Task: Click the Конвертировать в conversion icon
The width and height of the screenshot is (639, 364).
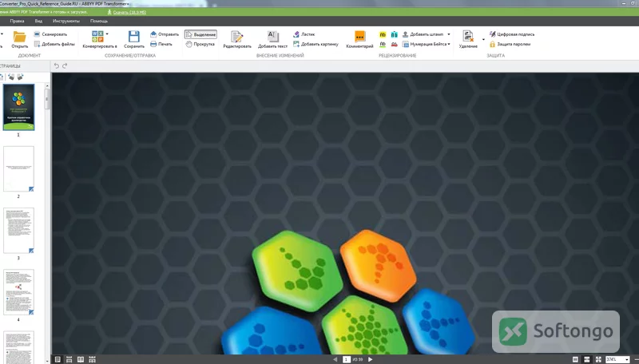Action: pyautogui.click(x=97, y=36)
